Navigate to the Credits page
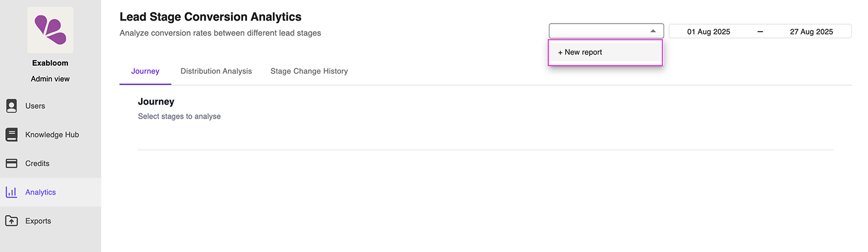868x252 pixels. [37, 163]
